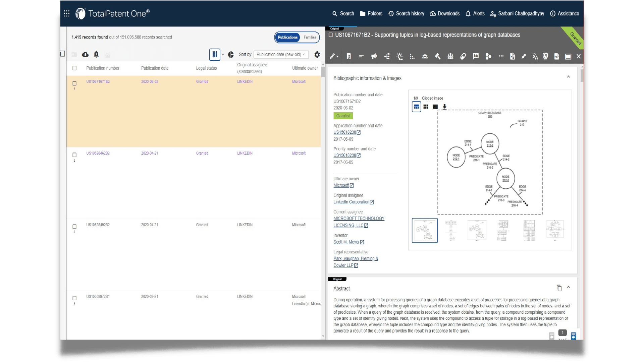Open inventor Scott M. Meyer link
This screenshot has width=644, height=362.
[349, 242]
